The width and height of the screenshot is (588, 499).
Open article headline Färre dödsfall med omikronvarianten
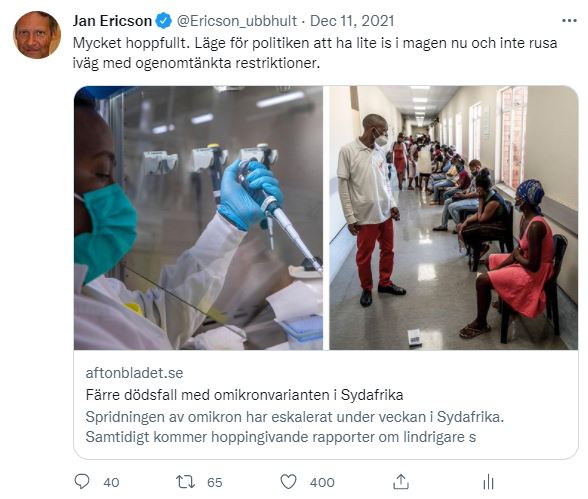pyautogui.click(x=244, y=395)
